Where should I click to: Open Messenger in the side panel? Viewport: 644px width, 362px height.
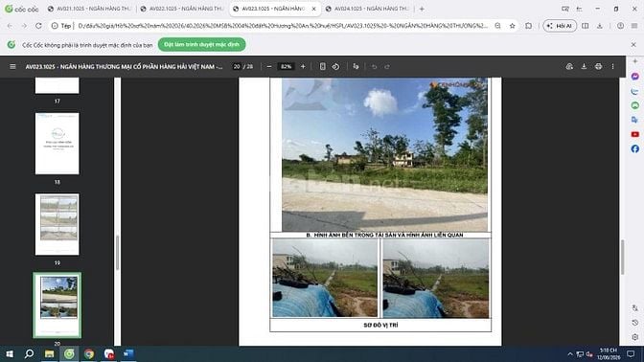(x=635, y=77)
